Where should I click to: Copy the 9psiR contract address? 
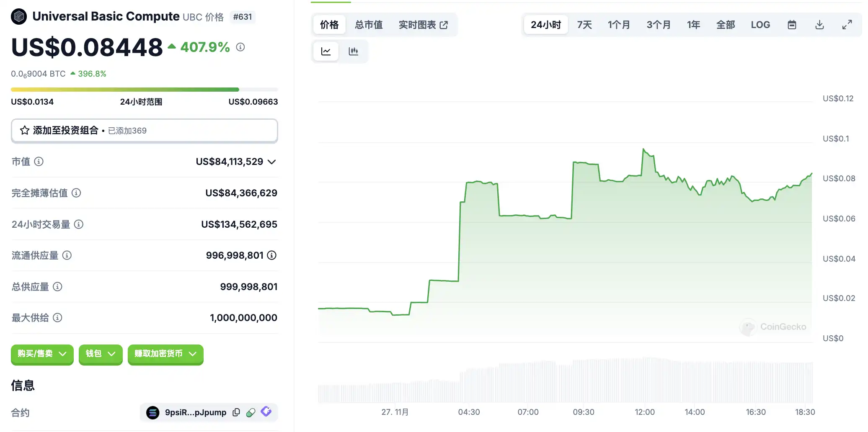pyautogui.click(x=236, y=412)
